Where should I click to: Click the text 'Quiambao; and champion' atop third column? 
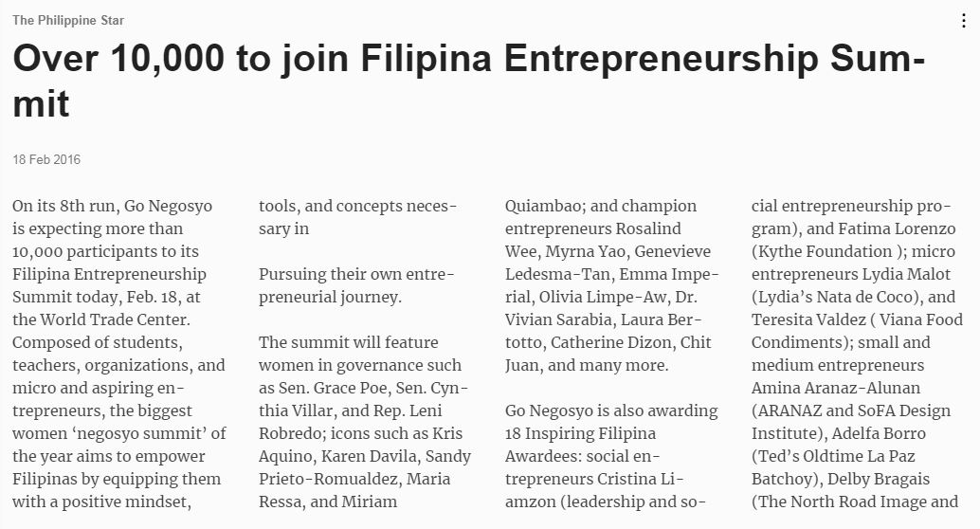[601, 207]
